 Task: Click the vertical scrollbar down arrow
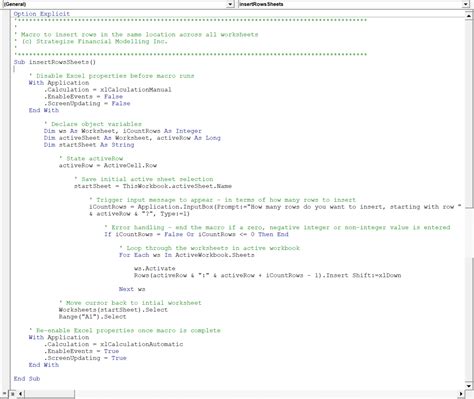coord(469,386)
